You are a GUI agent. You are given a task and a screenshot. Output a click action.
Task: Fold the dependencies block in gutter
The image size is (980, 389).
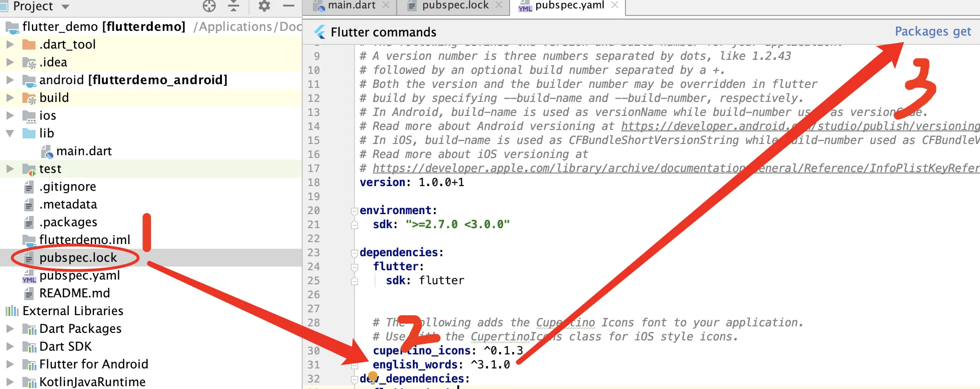point(355,253)
